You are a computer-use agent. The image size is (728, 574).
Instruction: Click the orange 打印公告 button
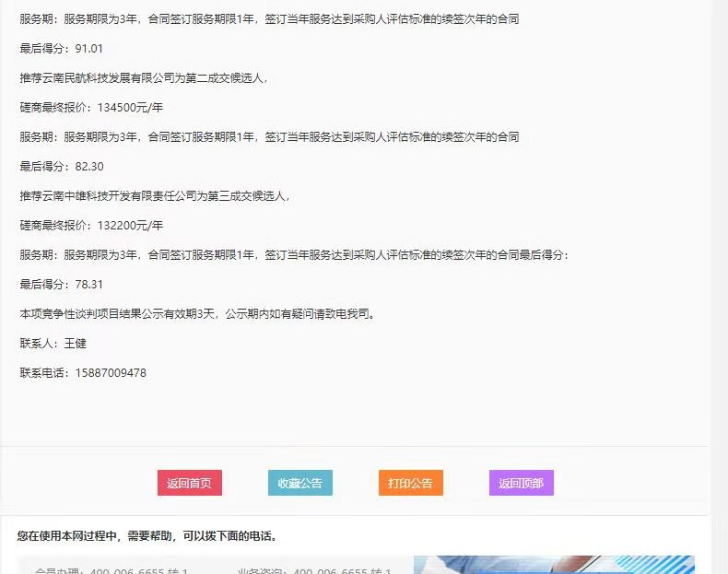pos(410,483)
